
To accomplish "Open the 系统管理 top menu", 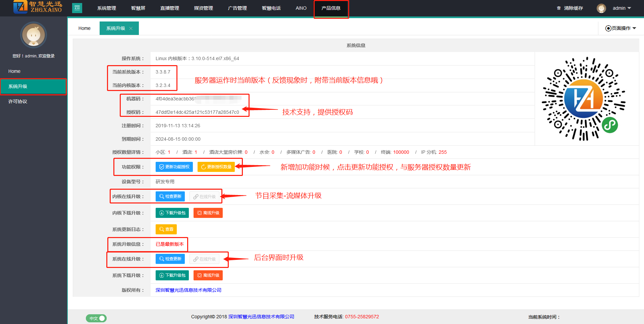I will pos(107,8).
